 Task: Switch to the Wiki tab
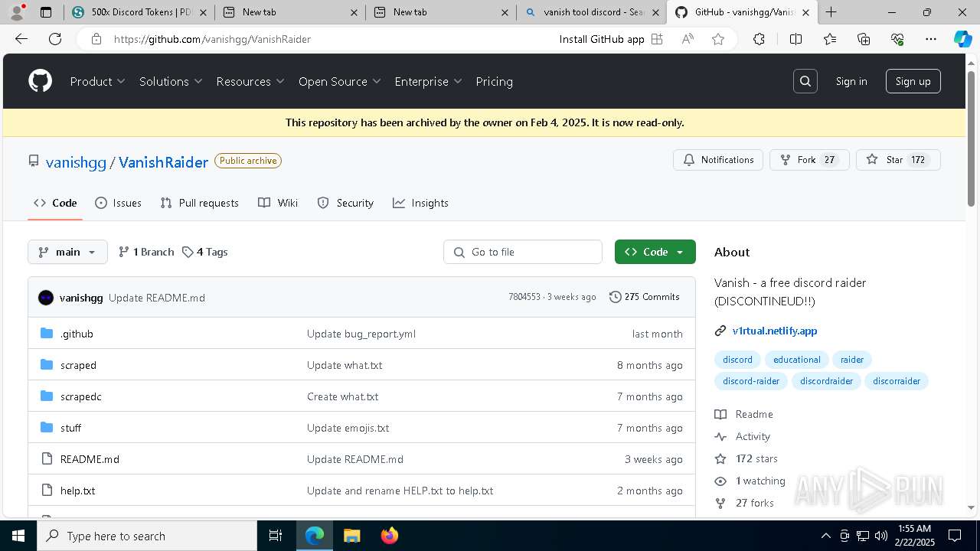point(278,203)
